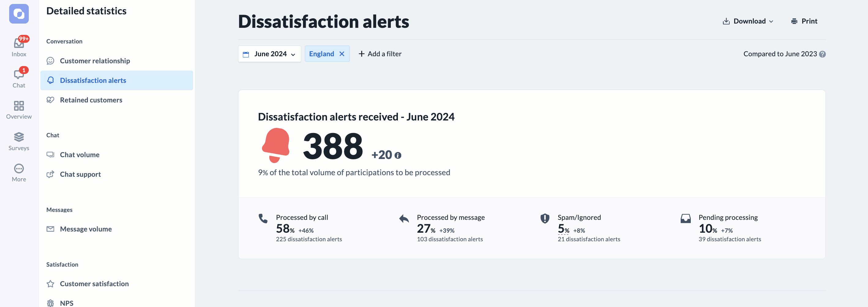Open the Inbox icon with 99+ badge
This screenshot has width=868, height=307.
pos(19,43)
